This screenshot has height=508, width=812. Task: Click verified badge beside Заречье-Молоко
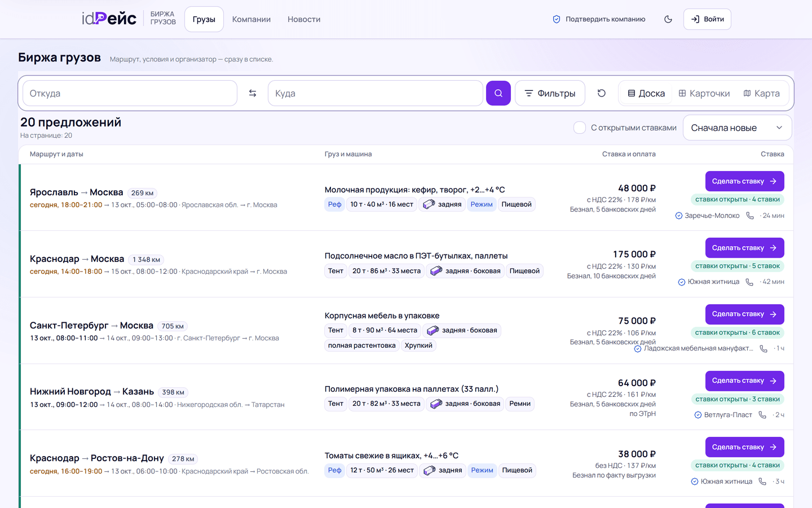679,216
